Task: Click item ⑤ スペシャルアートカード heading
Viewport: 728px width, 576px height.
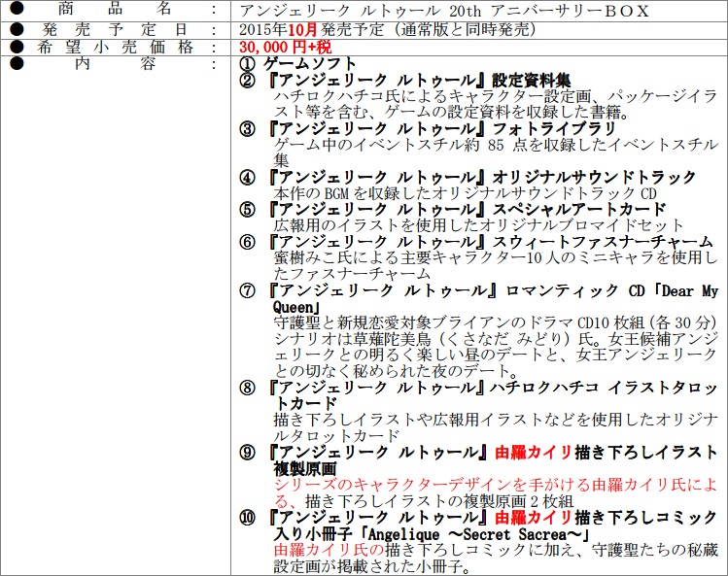Action: pyautogui.click(x=453, y=210)
